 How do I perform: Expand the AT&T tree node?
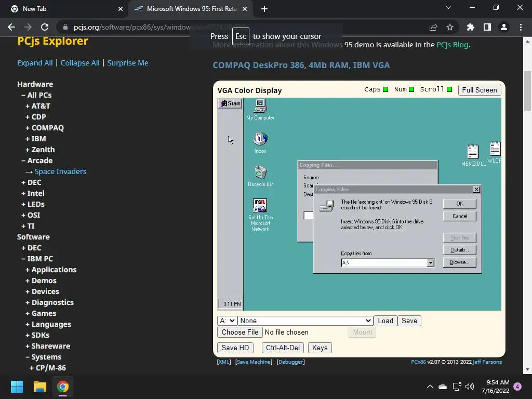click(x=37, y=106)
